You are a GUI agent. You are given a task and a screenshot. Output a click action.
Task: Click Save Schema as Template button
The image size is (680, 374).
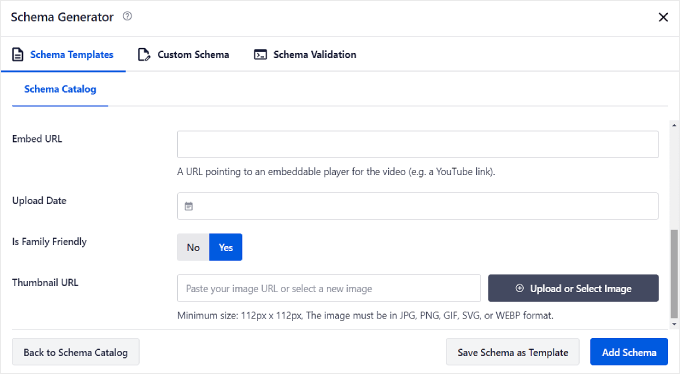[x=513, y=352]
